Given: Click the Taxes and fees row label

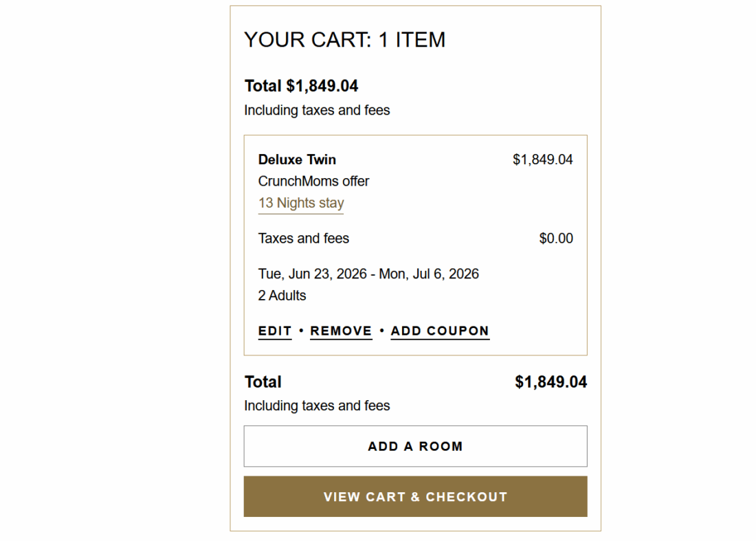Looking at the screenshot, I should (304, 239).
